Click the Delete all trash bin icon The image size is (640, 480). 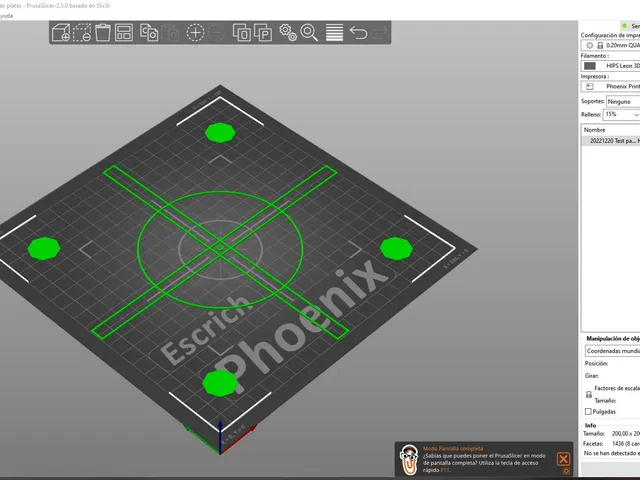pyautogui.click(x=103, y=33)
